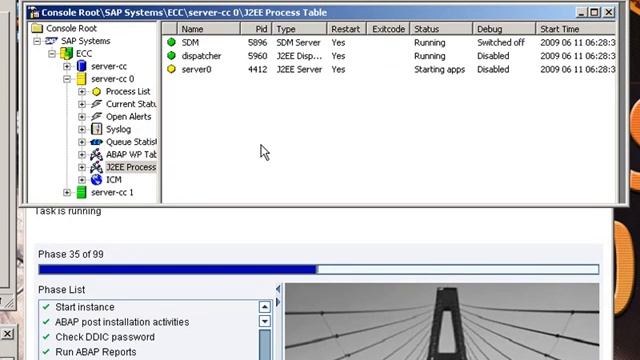Click the yellow status icon of server0
The width and height of the screenshot is (640, 360).
171,69
